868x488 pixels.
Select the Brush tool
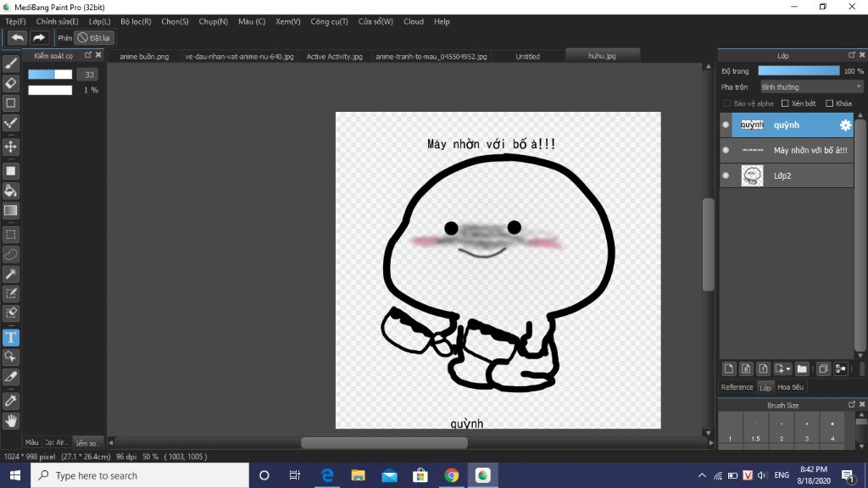[10, 63]
